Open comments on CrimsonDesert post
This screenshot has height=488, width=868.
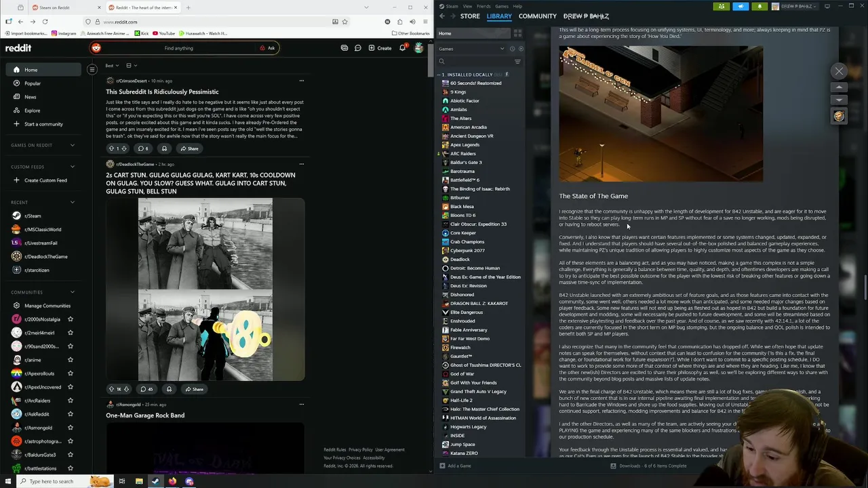(142, 148)
